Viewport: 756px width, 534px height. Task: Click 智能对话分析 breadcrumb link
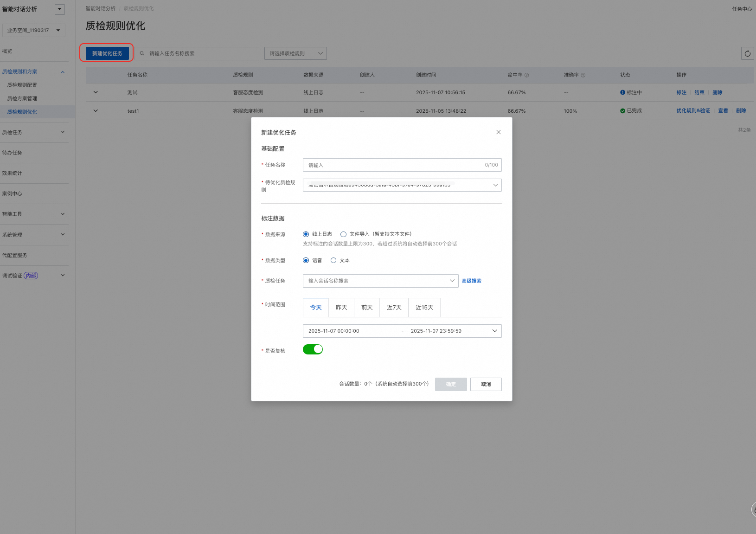[101, 8]
